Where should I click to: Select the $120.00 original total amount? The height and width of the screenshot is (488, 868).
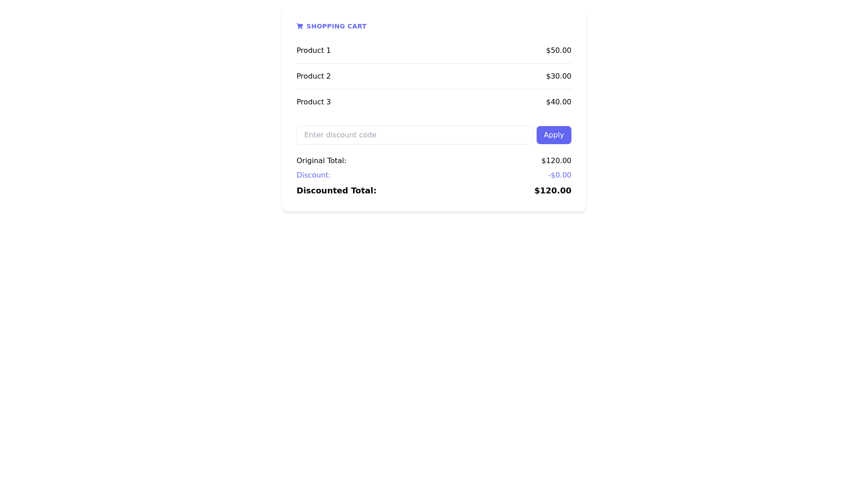click(556, 160)
